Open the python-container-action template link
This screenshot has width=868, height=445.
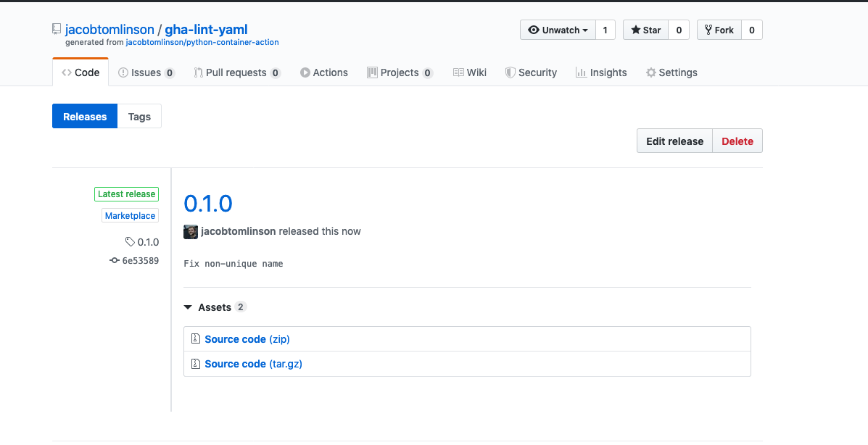pos(202,42)
